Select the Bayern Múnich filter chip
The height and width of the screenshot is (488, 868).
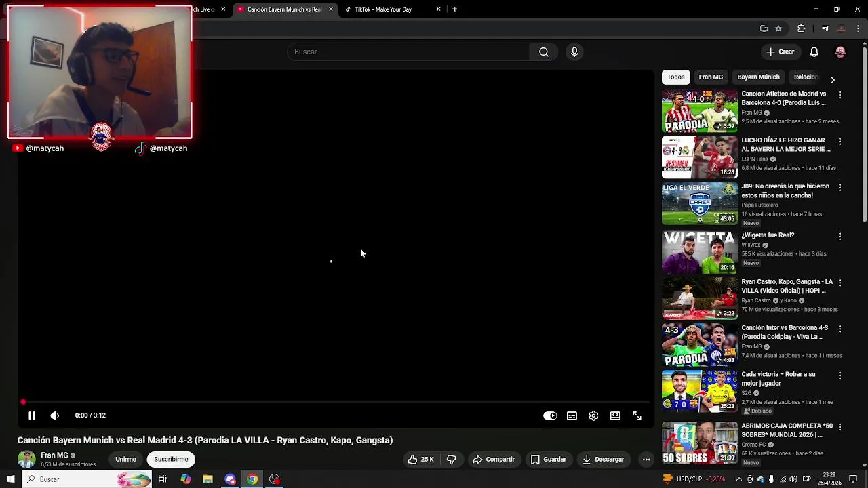click(758, 77)
